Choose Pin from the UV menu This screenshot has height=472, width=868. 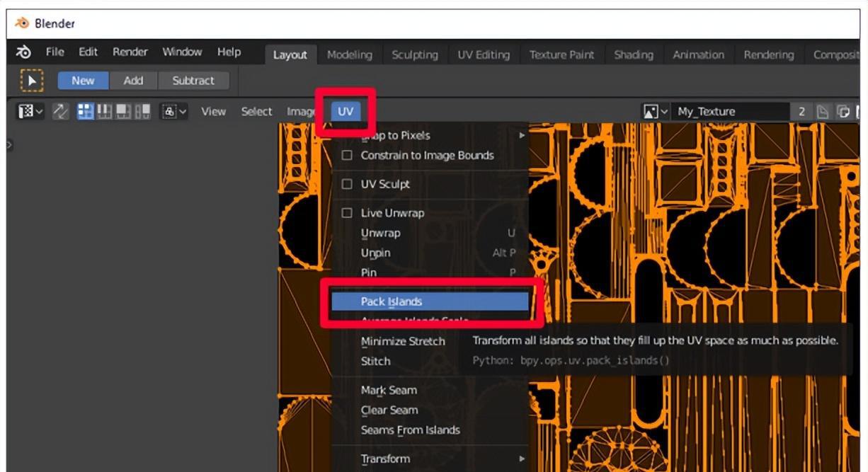[430, 272]
